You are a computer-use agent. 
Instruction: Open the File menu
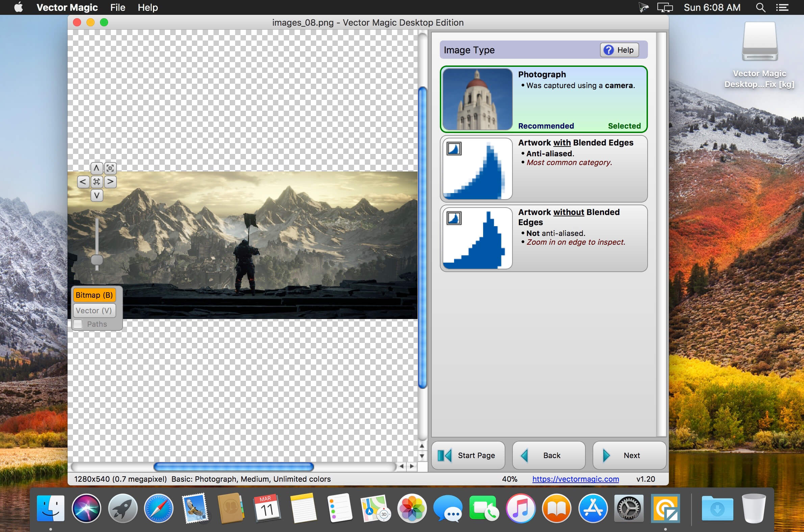[x=118, y=7]
